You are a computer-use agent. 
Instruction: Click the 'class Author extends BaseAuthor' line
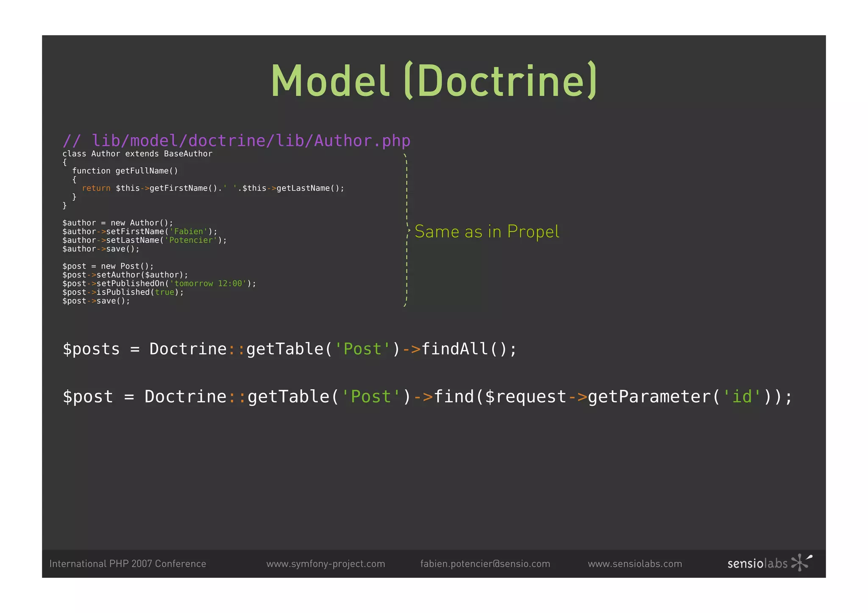137,154
